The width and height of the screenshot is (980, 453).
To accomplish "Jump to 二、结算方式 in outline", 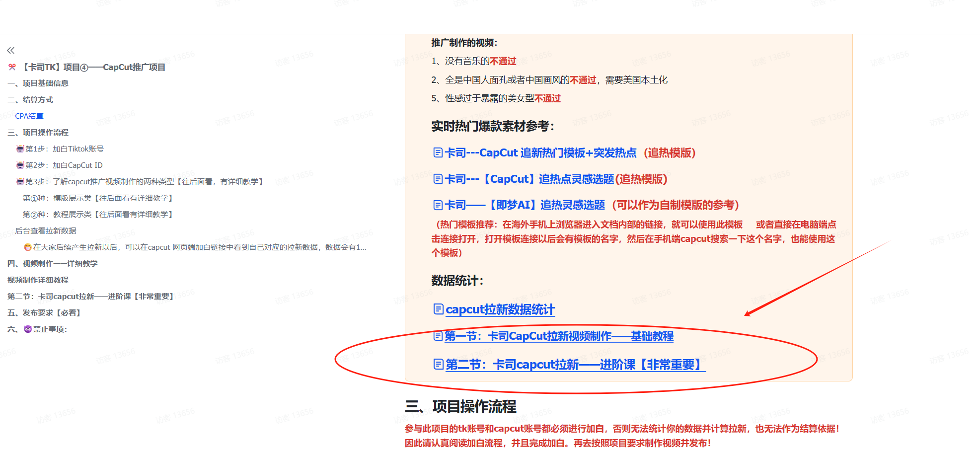I will coord(30,100).
